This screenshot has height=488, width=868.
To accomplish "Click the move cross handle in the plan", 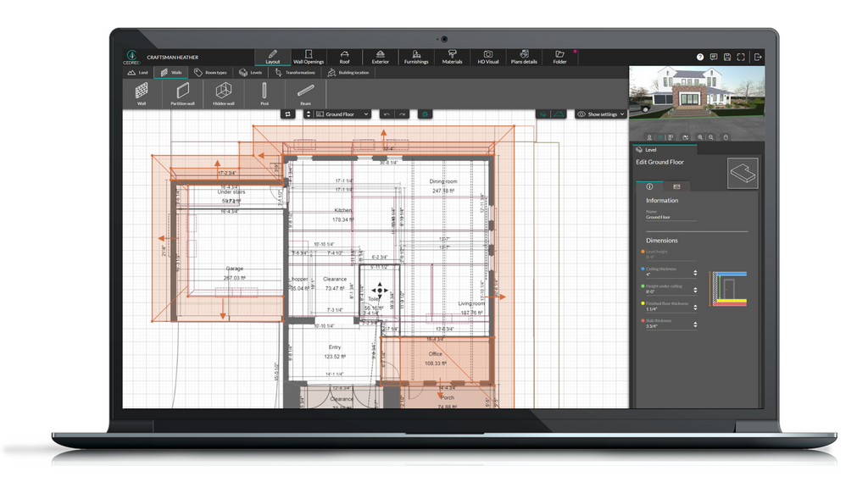I will pyautogui.click(x=380, y=290).
